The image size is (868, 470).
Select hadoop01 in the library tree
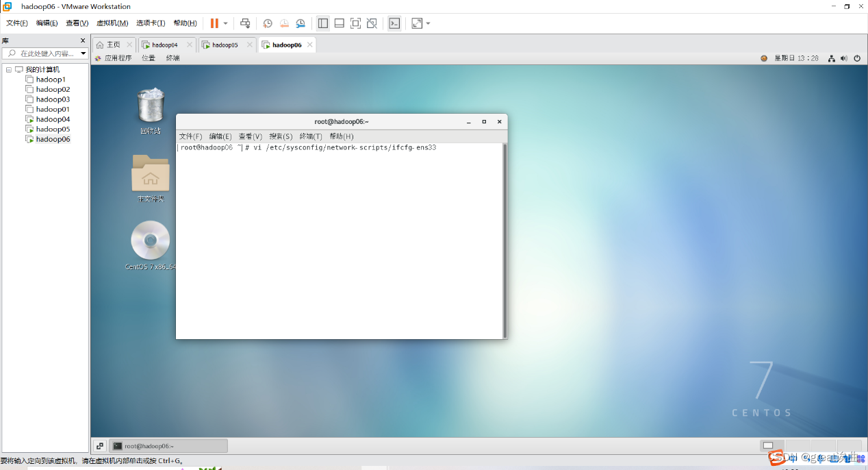click(x=53, y=109)
